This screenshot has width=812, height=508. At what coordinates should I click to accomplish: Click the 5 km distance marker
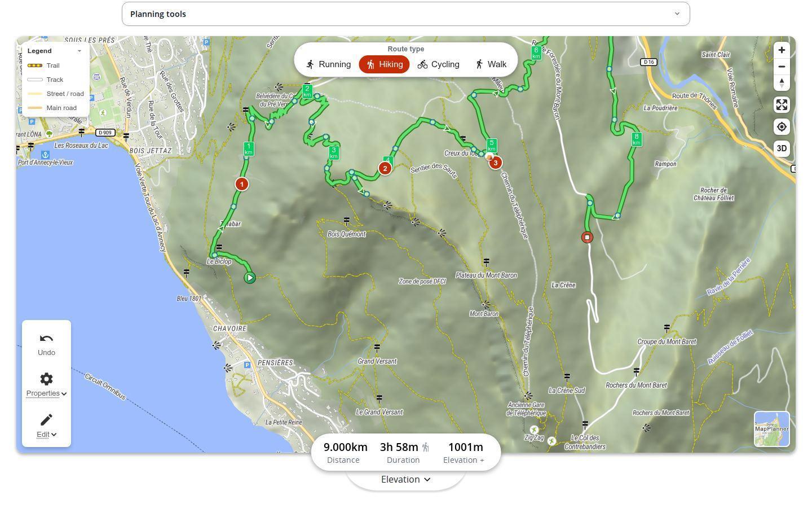point(492,146)
